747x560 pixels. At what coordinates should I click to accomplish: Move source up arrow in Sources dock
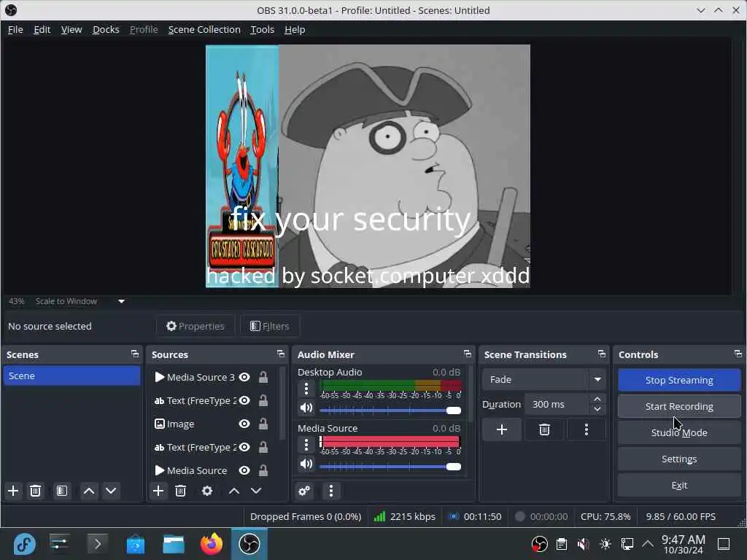(x=234, y=491)
